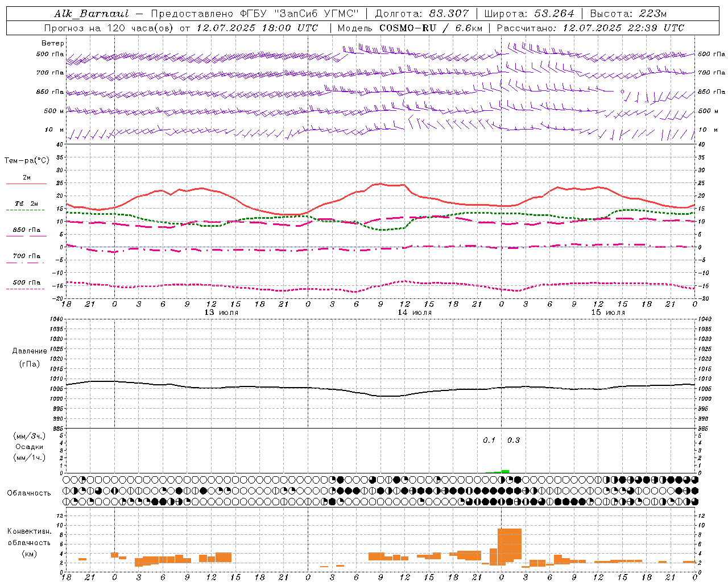Click the "Конвективн." convective cloud label
The image size is (728, 582).
point(30,531)
